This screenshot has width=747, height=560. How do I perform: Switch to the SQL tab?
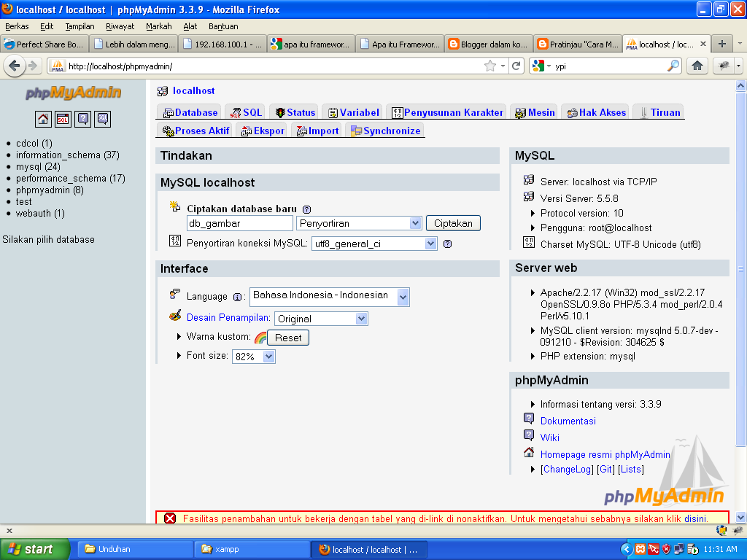(245, 112)
